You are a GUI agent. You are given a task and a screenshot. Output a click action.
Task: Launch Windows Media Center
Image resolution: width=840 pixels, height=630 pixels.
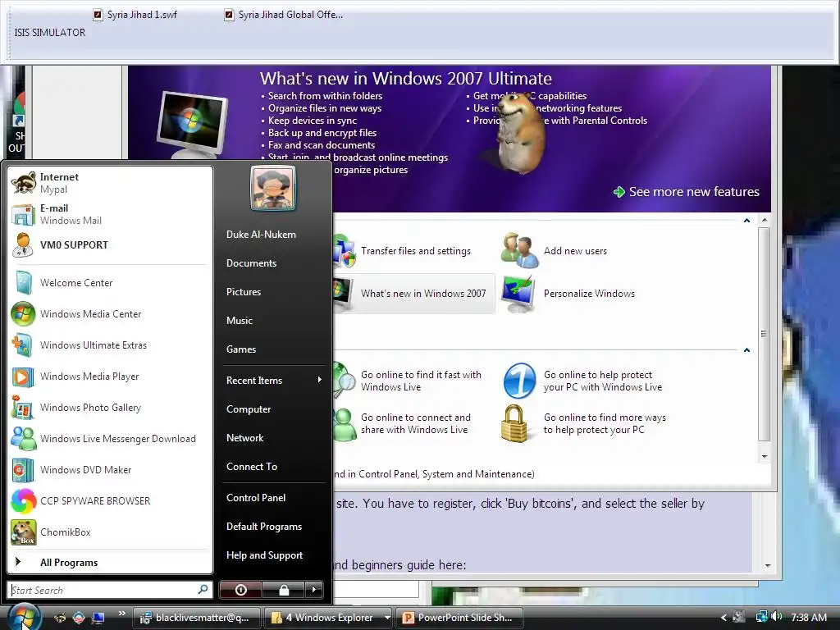[x=110, y=314]
